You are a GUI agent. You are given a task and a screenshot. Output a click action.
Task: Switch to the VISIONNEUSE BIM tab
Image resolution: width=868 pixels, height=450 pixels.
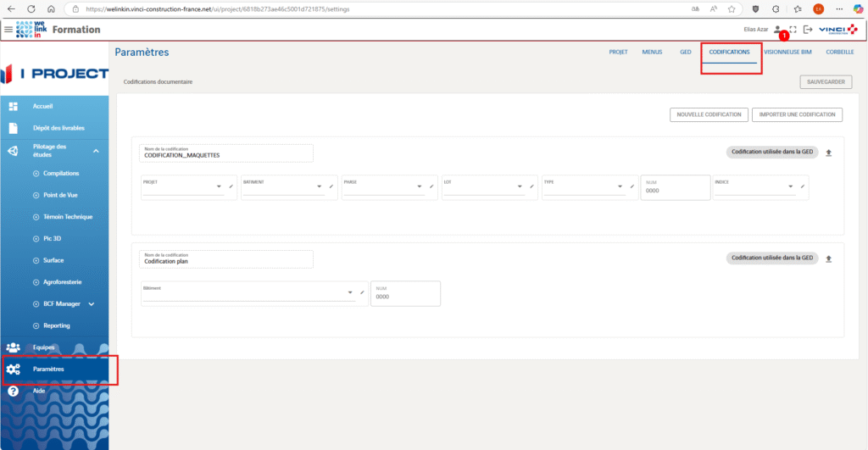pos(789,52)
